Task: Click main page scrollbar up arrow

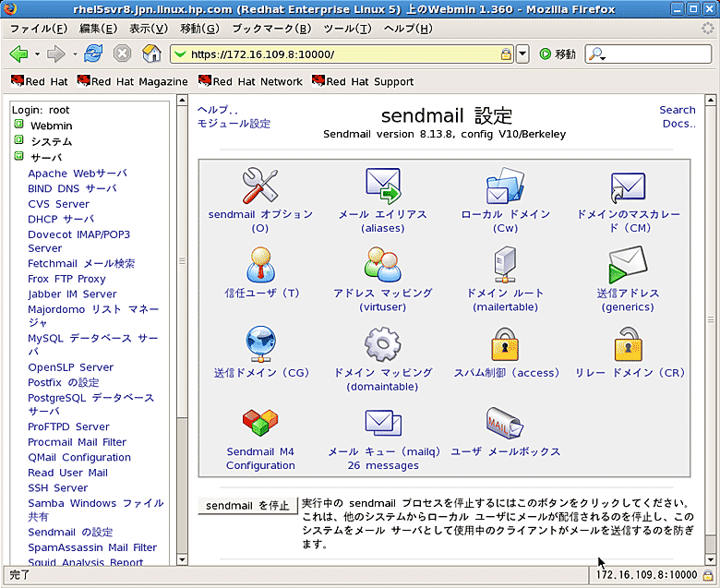Action: [x=710, y=100]
